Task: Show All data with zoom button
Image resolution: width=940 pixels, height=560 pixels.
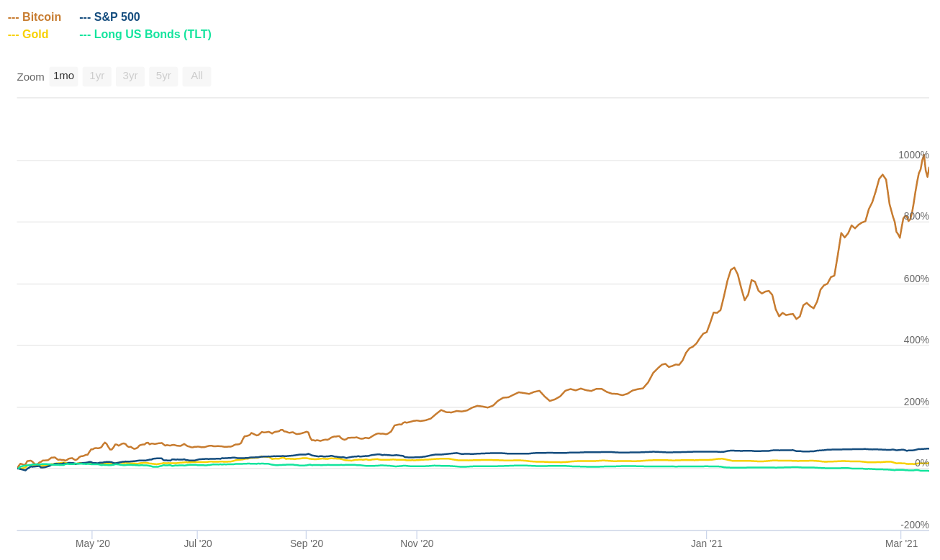Action: coord(196,76)
